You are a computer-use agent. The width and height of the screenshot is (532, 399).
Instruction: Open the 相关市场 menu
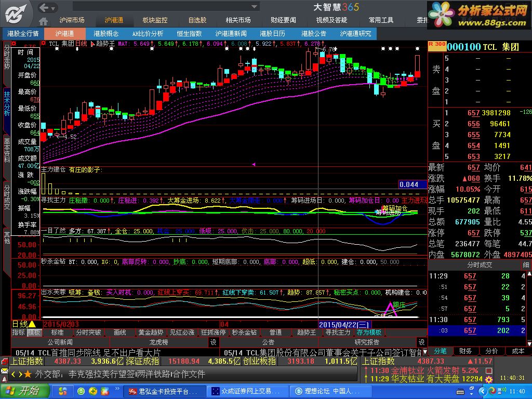[238, 20]
